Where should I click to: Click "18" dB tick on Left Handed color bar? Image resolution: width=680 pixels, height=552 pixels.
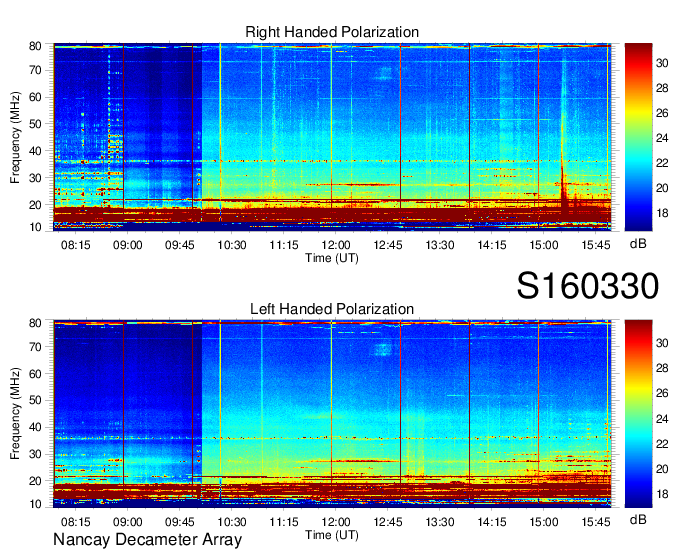tap(662, 494)
